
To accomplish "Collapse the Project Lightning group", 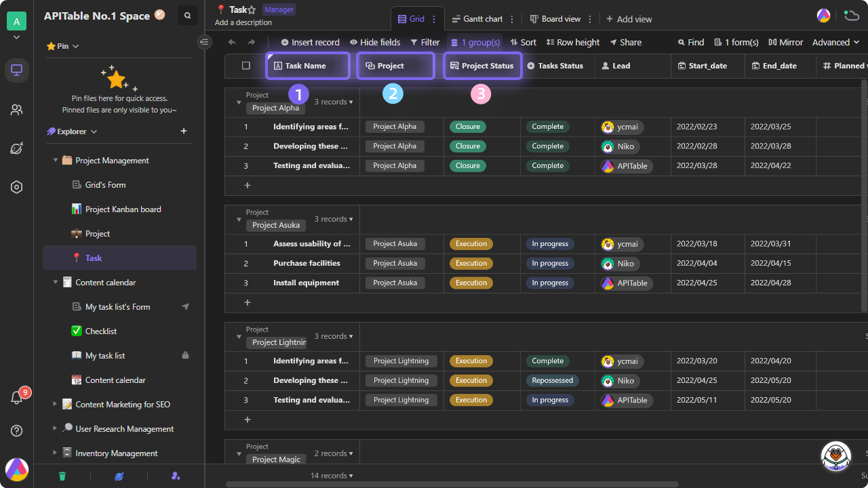I will 239,337.
